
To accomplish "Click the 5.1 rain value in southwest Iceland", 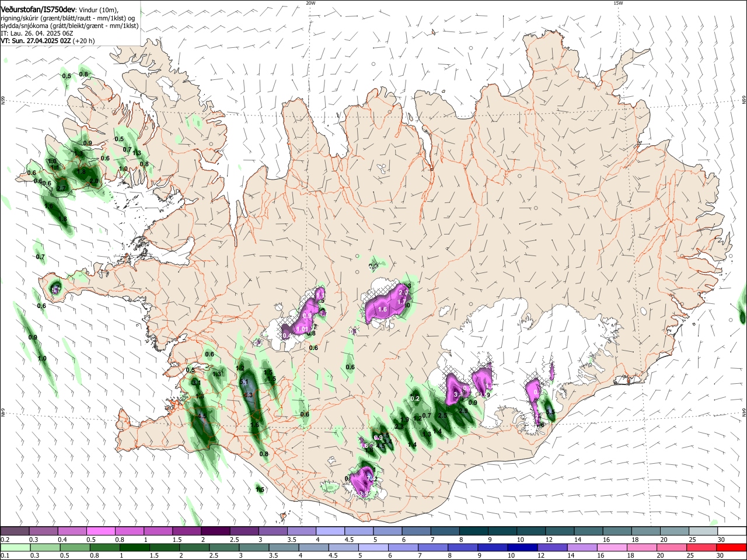I will click(x=244, y=382).
